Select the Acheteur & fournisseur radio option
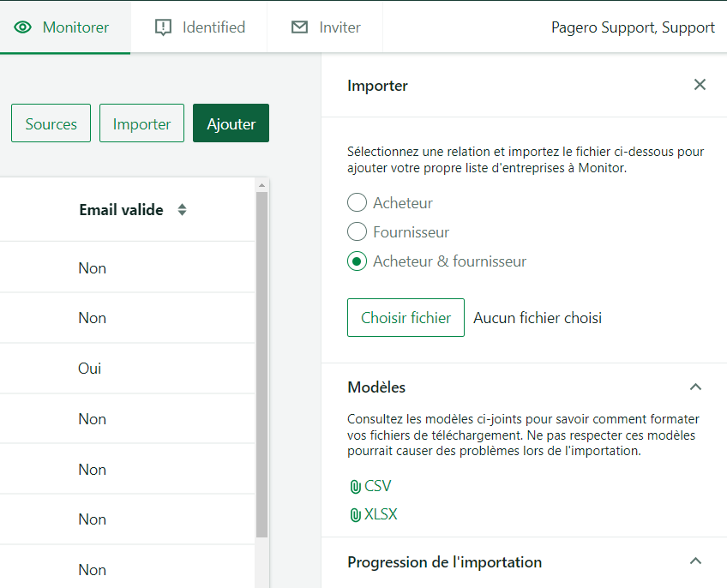 pos(357,261)
